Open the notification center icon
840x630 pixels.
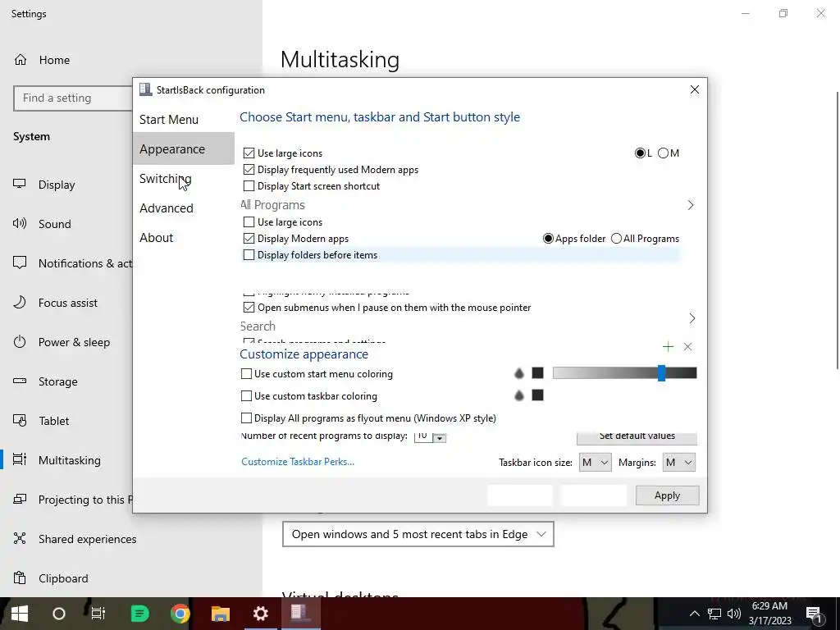click(x=814, y=614)
